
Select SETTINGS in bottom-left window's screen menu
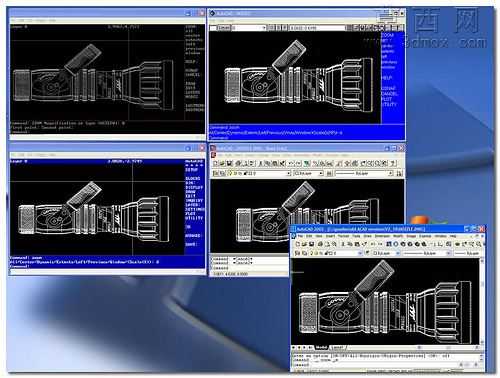[195, 209]
